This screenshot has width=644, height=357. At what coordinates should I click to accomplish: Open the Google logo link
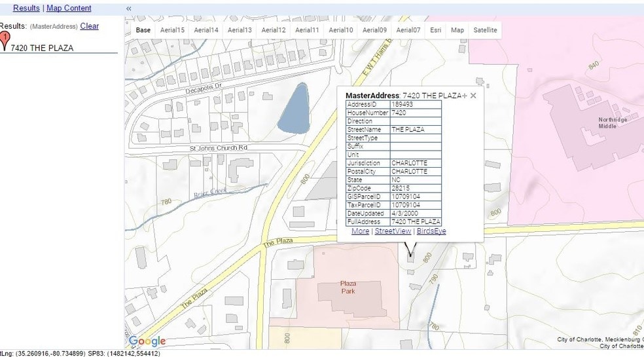pos(147,341)
